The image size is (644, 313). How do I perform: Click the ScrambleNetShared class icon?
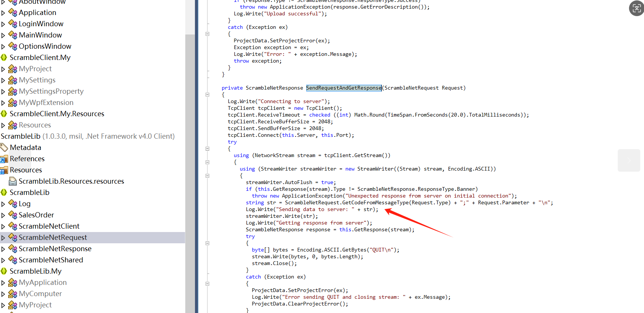pos(13,260)
